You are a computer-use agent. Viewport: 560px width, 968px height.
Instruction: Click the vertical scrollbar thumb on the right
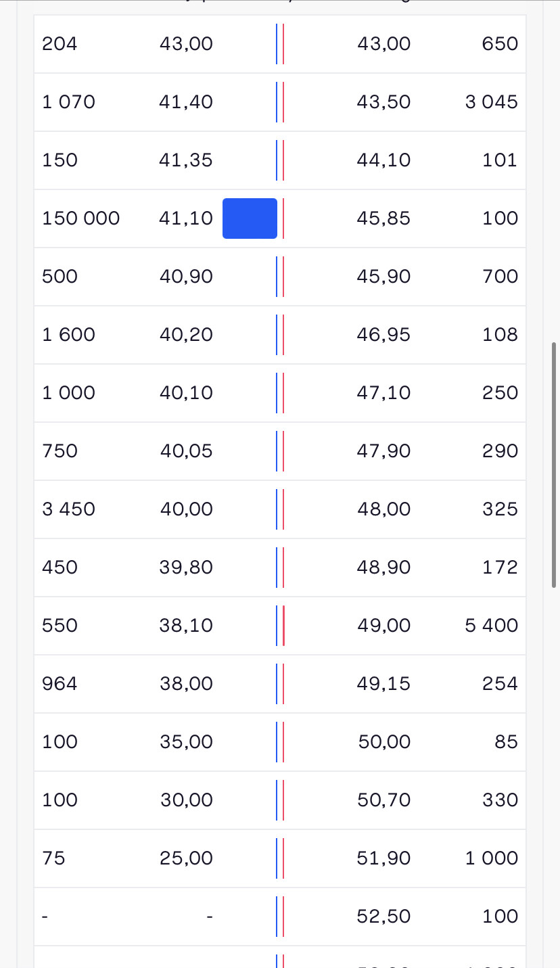point(555,465)
